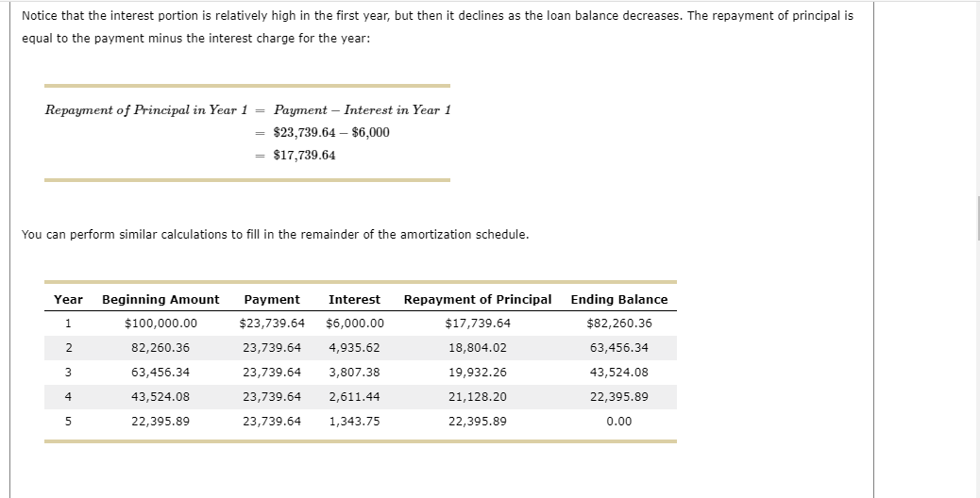Click the Repayment of Principal column header

478,300
